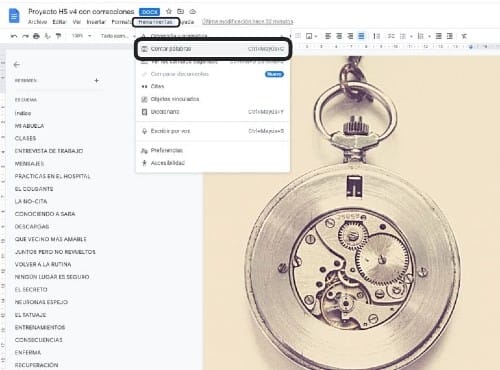This screenshot has width=500, height=370.
Task: Go to PRACTICAS EN EL HOSPITAL heading
Action: coord(52,176)
